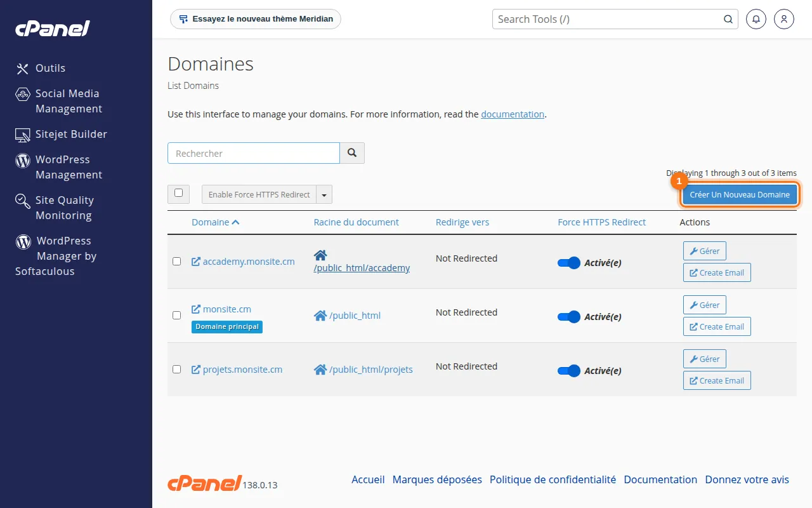The height and width of the screenshot is (508, 812).
Task: Click the home icon for /public_html/accademy
Action: click(x=320, y=255)
